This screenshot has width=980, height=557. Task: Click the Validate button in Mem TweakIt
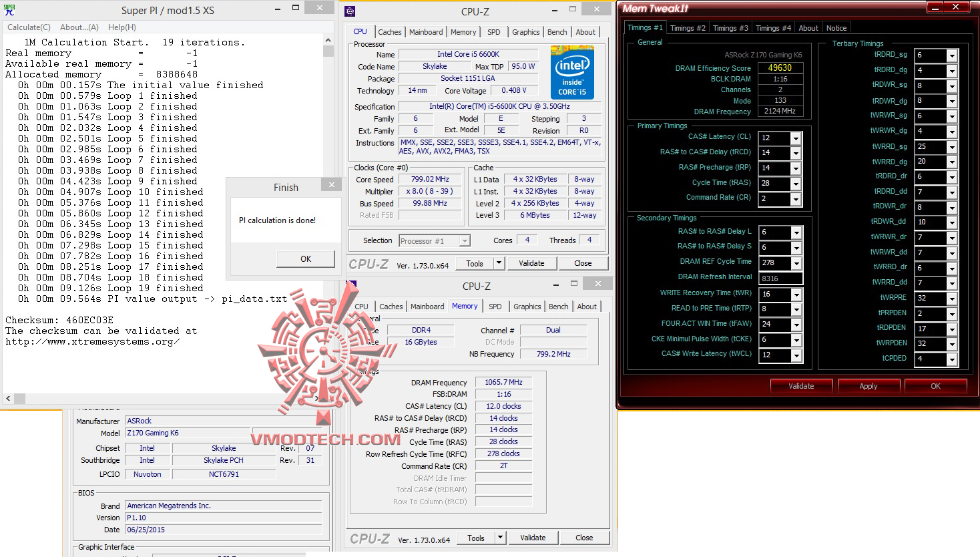point(801,386)
